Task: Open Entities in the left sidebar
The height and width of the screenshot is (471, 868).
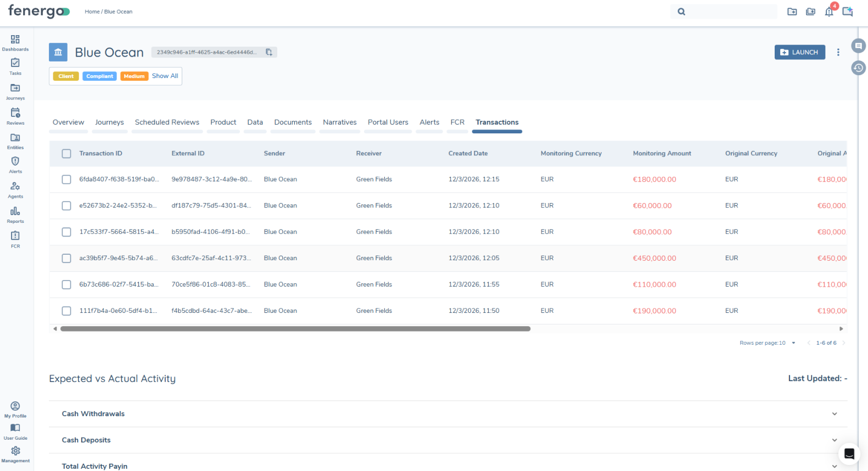Action: [15, 140]
